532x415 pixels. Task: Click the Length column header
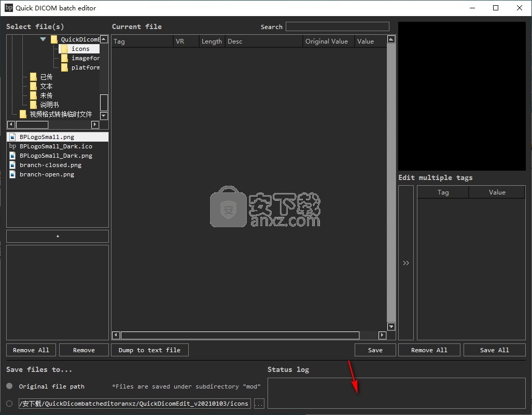(212, 41)
